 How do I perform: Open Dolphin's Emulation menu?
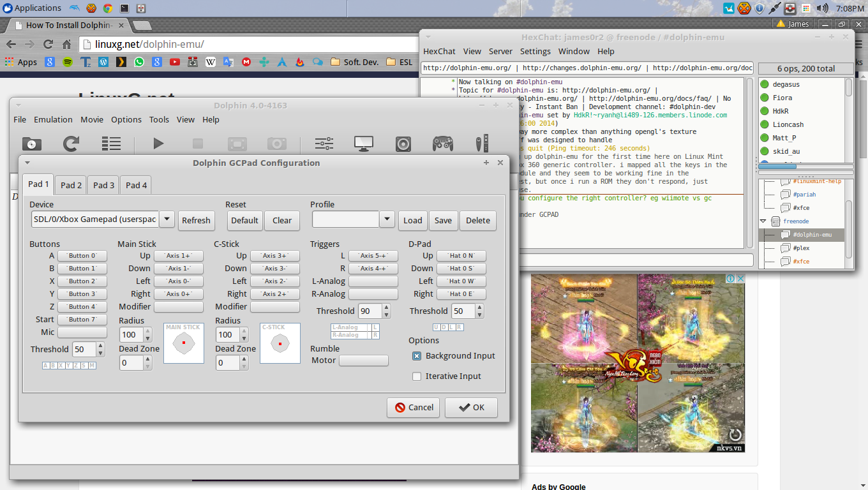pyautogui.click(x=53, y=119)
